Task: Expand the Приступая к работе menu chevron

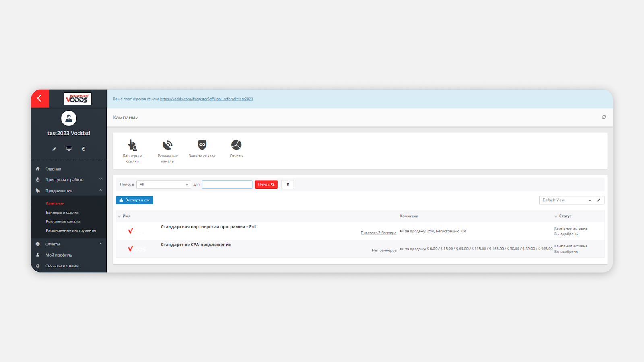Action: pos(101,179)
